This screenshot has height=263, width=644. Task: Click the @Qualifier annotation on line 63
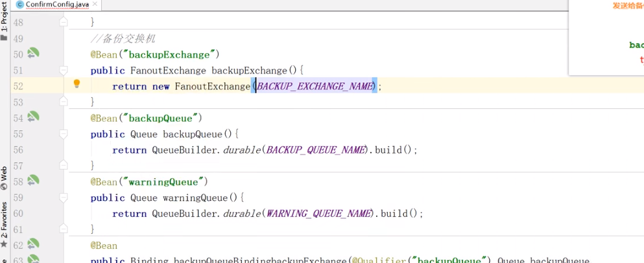[381, 260]
